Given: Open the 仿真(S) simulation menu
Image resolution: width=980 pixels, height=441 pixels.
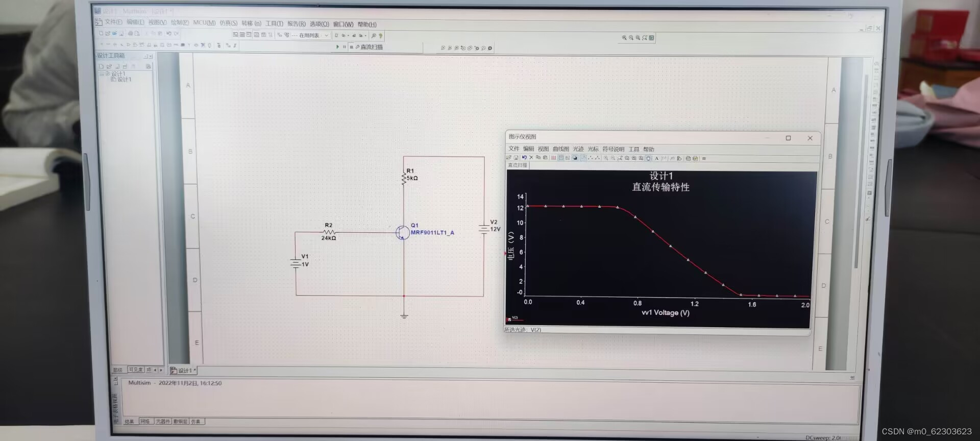Looking at the screenshot, I should click(x=229, y=23).
